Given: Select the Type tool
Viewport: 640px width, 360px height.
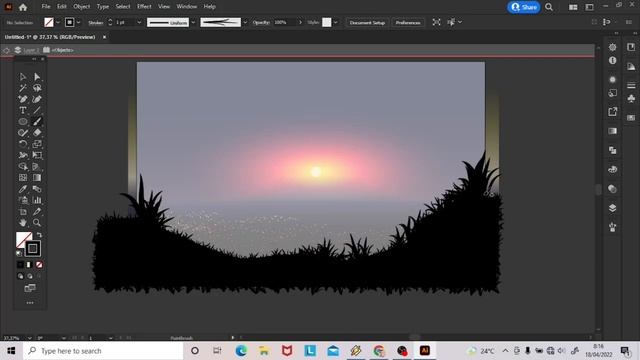Looking at the screenshot, I should (x=23, y=110).
